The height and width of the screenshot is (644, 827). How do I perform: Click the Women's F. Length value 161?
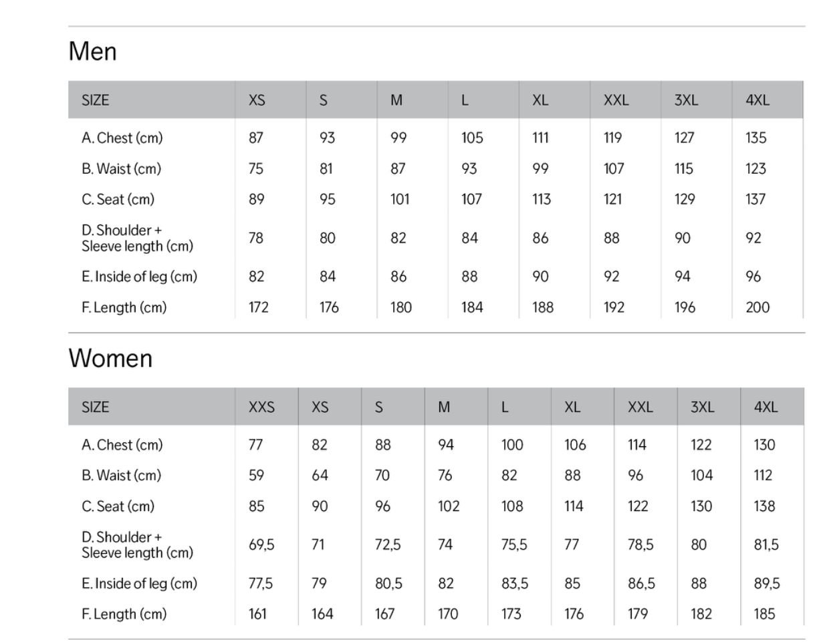point(257,614)
